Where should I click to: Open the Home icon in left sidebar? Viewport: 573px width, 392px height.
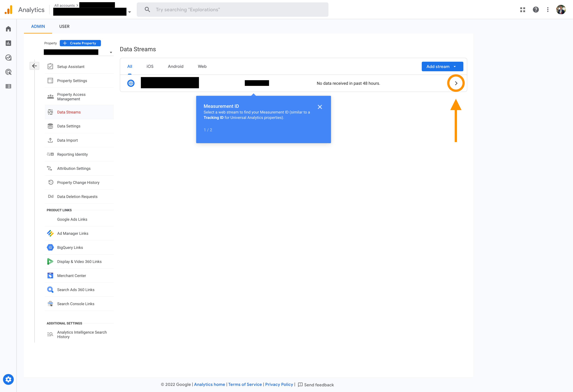[8, 29]
